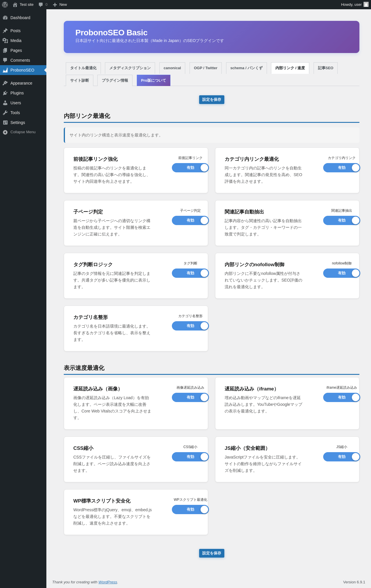Open the schema / パンくず tab
The image size is (371, 588).
(x=246, y=68)
